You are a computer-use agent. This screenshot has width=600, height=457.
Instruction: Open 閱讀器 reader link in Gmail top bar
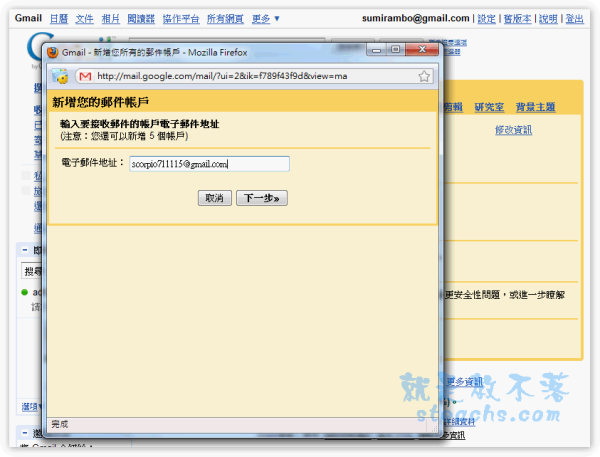(x=141, y=18)
